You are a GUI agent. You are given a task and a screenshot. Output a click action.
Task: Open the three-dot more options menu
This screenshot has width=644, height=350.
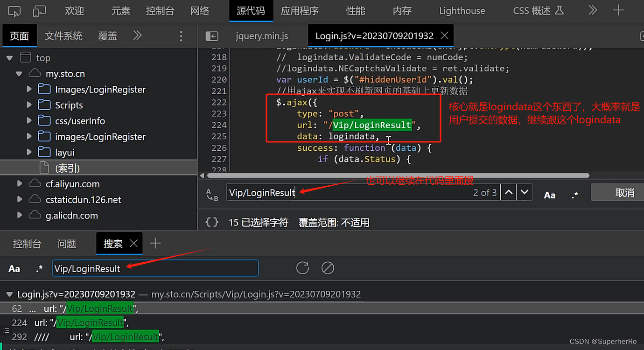pos(181,35)
